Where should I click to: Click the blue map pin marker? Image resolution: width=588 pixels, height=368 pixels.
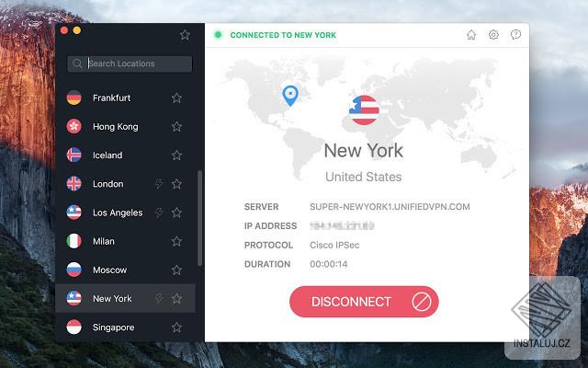pyautogui.click(x=290, y=96)
